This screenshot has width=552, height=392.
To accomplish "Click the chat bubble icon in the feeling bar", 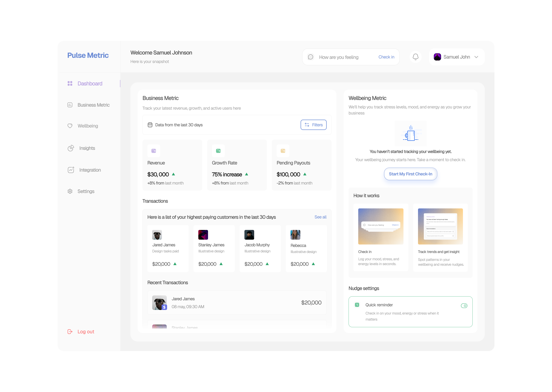I will click(x=311, y=57).
